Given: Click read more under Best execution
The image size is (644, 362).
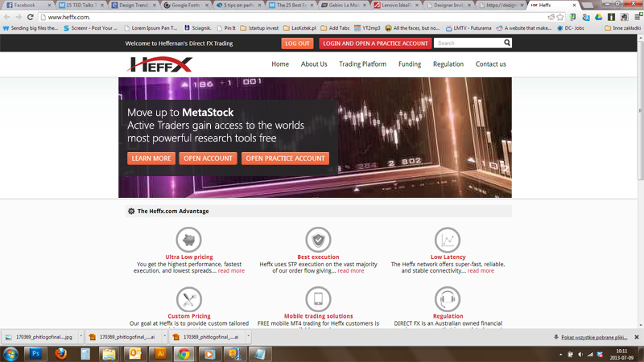Looking at the screenshot, I should pyautogui.click(x=351, y=271).
